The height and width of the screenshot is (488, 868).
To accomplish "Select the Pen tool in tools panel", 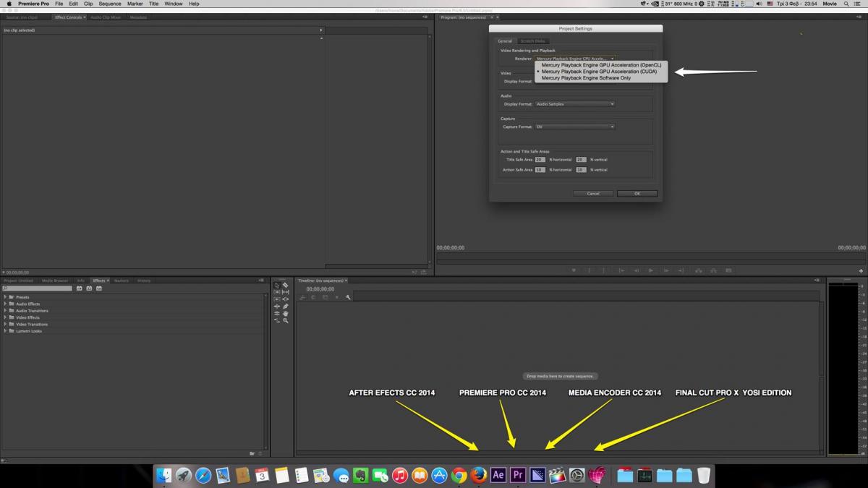I will (286, 307).
